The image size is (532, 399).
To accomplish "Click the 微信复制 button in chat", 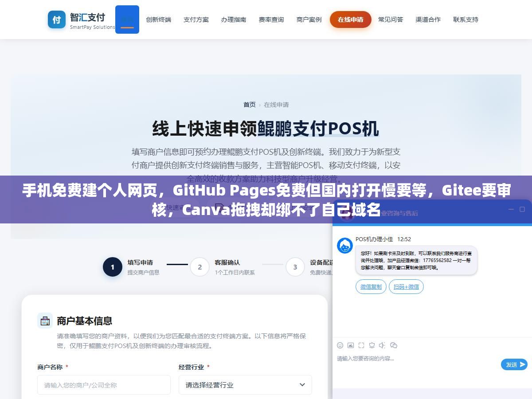I will click(x=371, y=287).
